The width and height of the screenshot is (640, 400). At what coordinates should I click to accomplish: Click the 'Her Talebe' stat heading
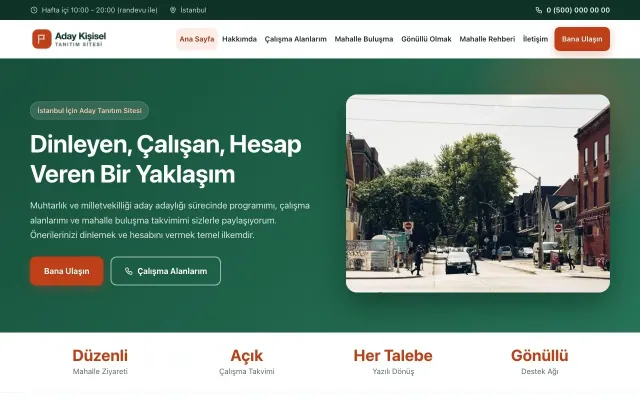[x=393, y=356]
